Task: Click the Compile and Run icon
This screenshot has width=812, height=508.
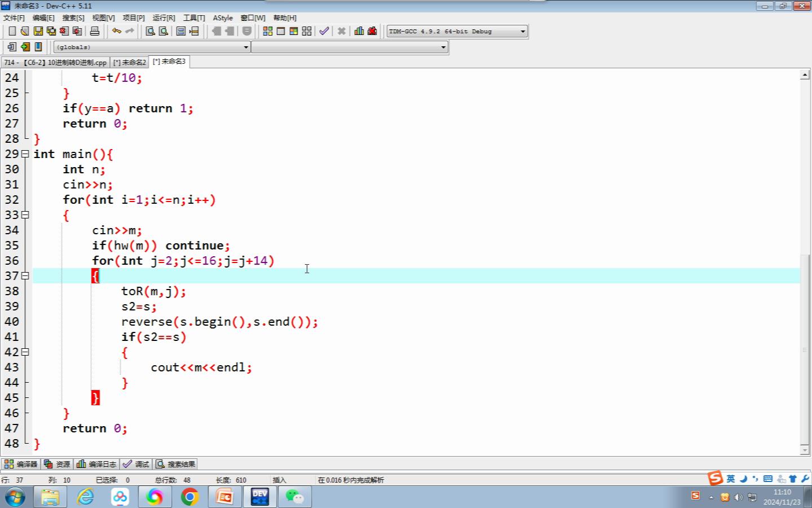Action: 294,31
